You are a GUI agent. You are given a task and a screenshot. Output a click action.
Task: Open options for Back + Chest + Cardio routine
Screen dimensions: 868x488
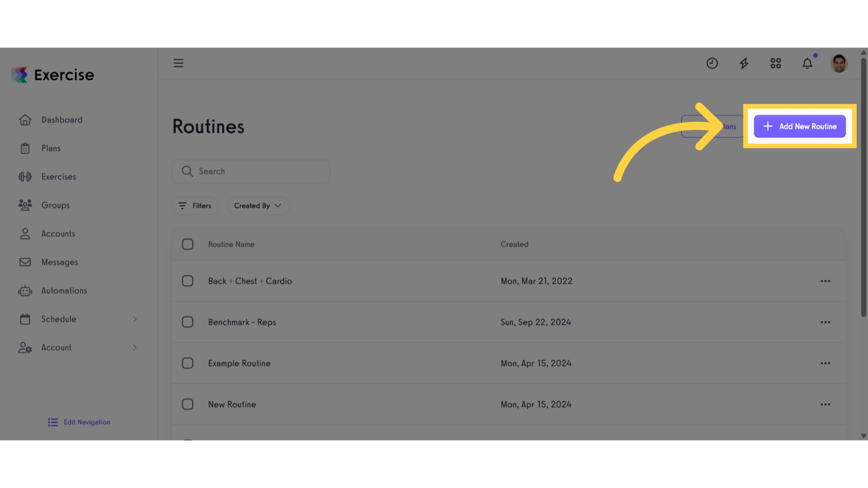tap(825, 281)
